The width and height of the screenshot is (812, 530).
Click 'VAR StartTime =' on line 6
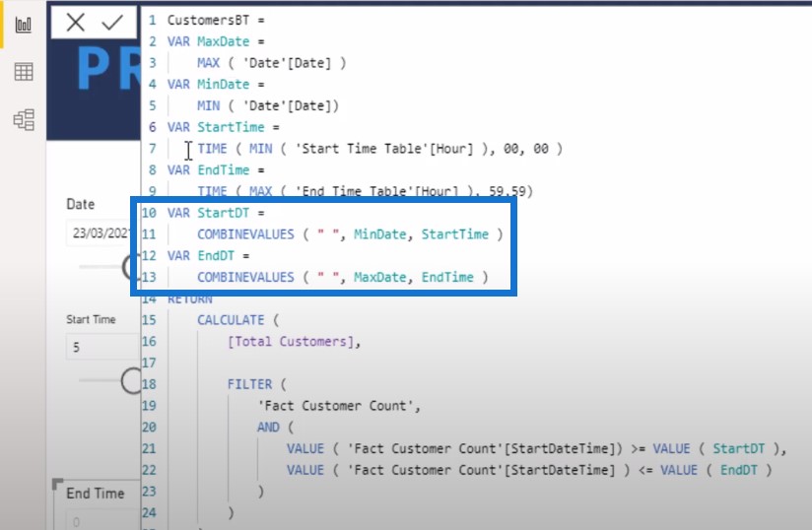click(x=223, y=127)
